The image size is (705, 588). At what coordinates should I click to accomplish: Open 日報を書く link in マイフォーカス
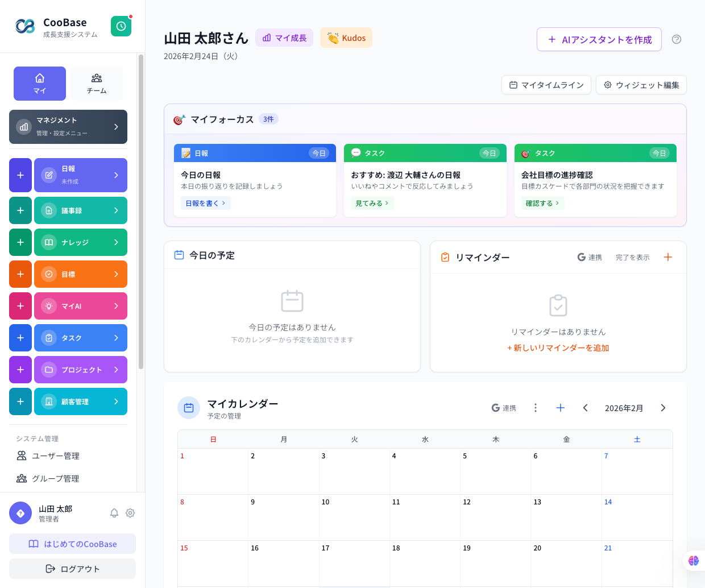[205, 203]
